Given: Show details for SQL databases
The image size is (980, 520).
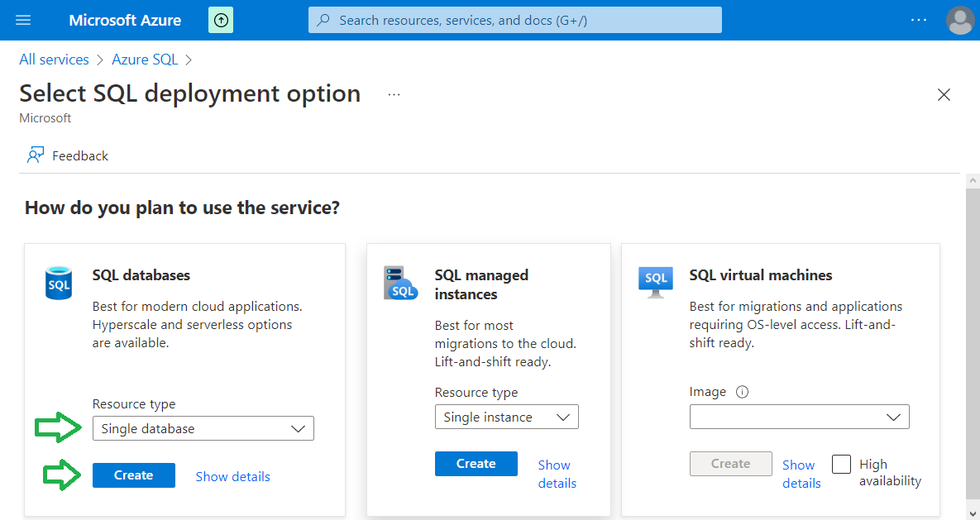Looking at the screenshot, I should pyautogui.click(x=233, y=476).
